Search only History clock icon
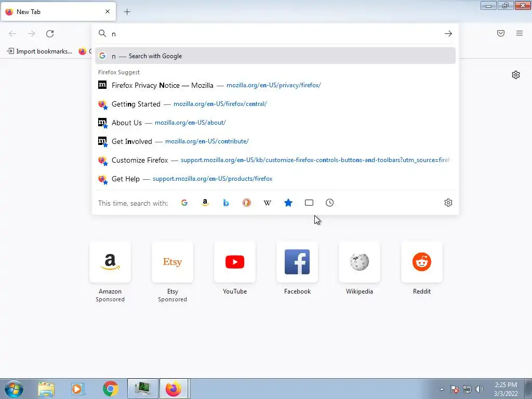This screenshot has height=399, width=532. click(330, 203)
